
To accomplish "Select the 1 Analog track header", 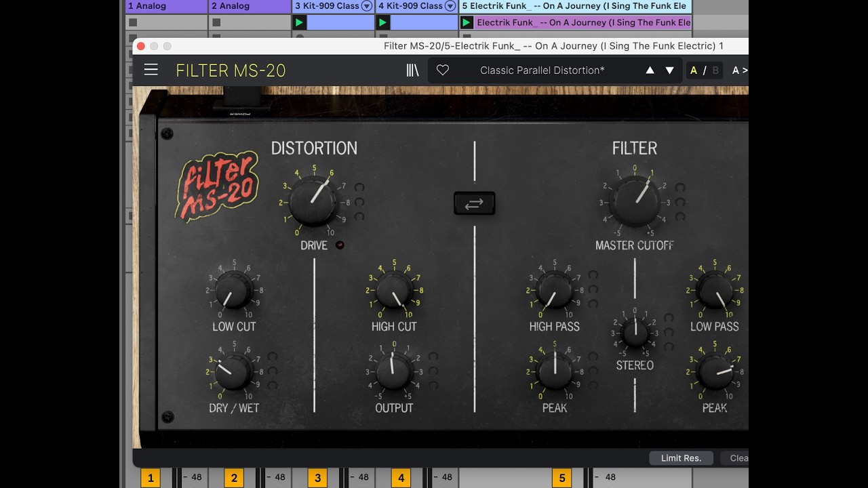I will pyautogui.click(x=166, y=6).
